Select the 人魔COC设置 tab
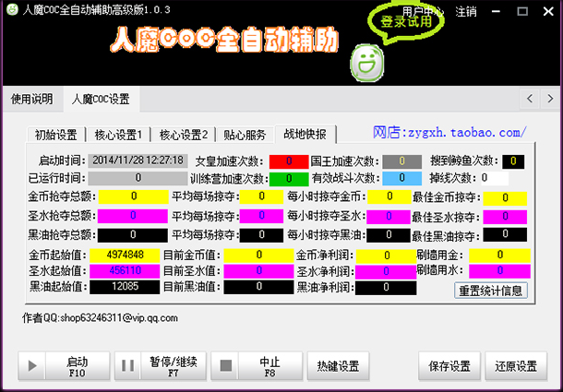 coord(101,99)
